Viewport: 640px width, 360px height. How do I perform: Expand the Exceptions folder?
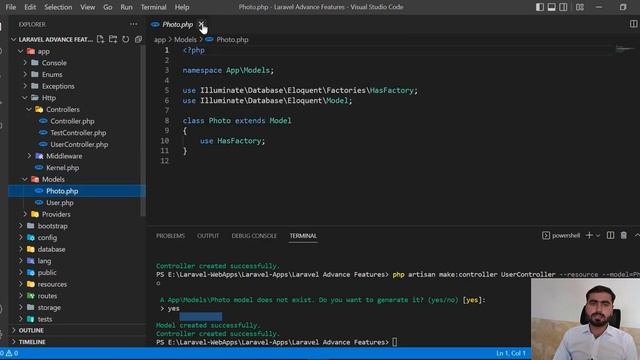click(x=77, y=86)
